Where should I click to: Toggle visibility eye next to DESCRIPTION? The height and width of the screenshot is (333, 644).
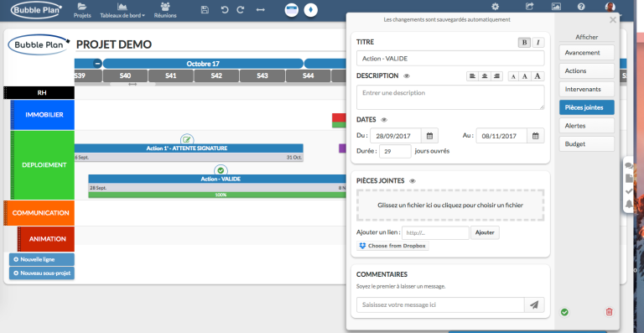pyautogui.click(x=407, y=76)
